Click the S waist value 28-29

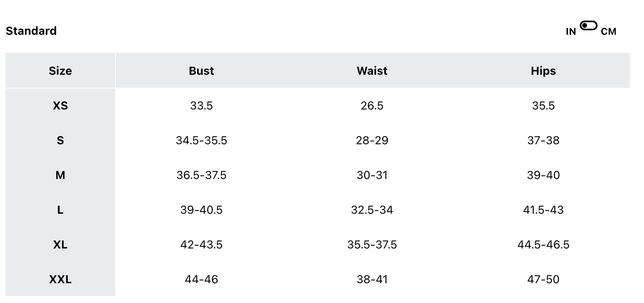tap(372, 140)
